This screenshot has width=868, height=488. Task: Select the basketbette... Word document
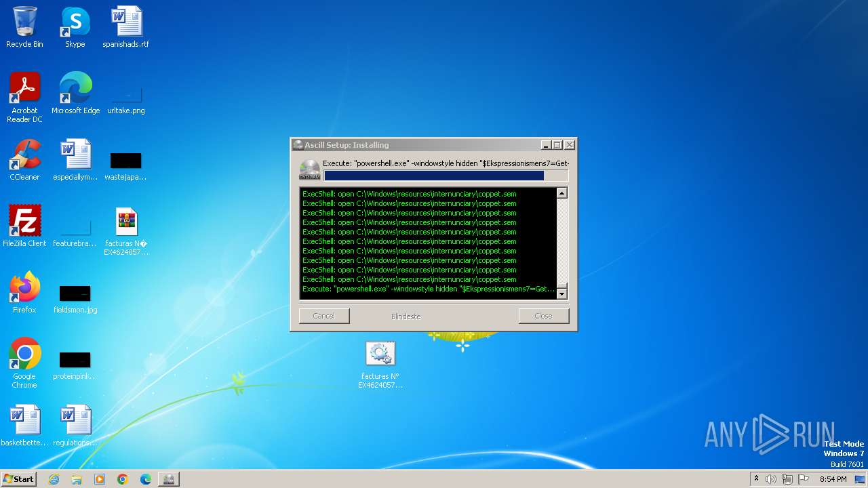(x=24, y=426)
